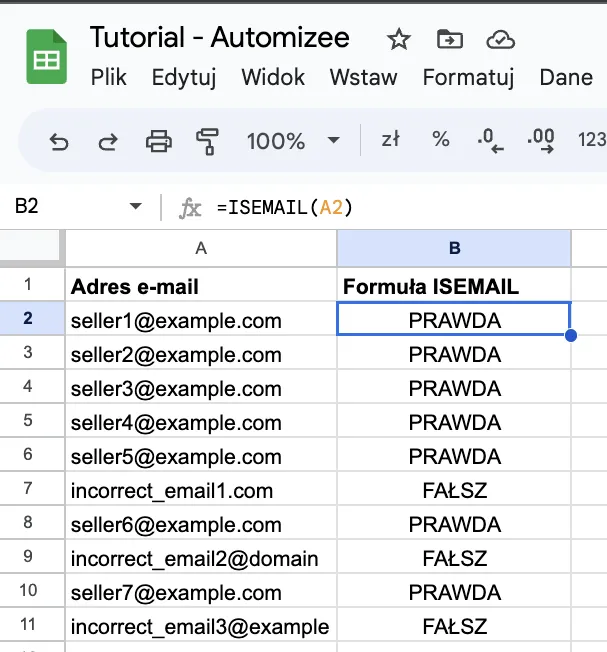Select cell seller4@example.com

pos(201,421)
